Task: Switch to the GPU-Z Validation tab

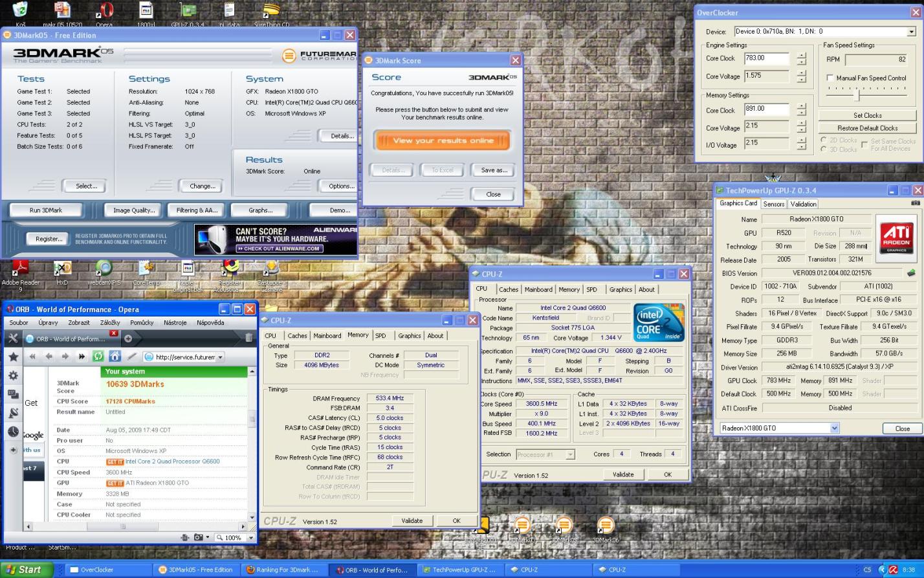Action: 803,204
